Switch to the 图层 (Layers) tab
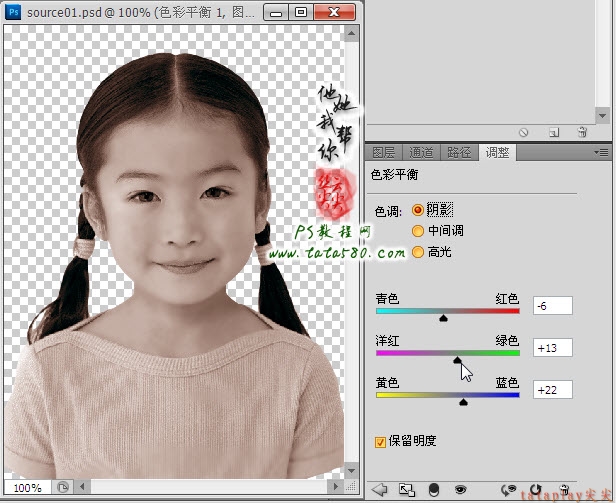 (x=383, y=152)
